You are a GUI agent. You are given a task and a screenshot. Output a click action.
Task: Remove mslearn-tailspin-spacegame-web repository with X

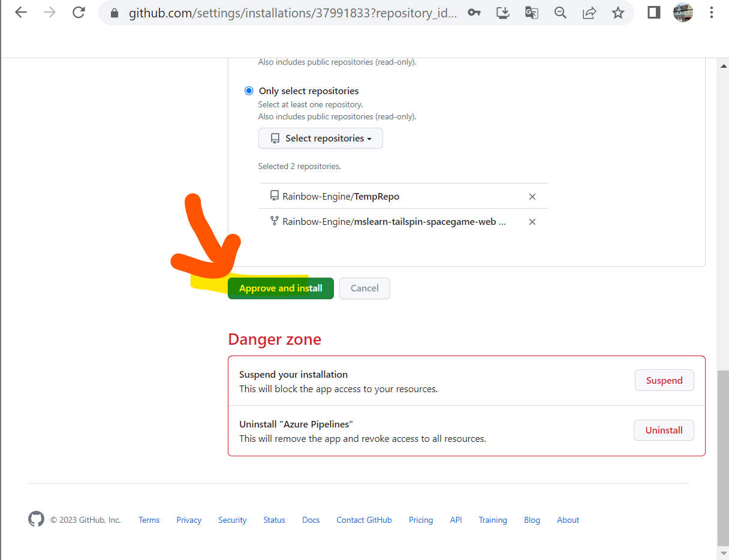(532, 222)
